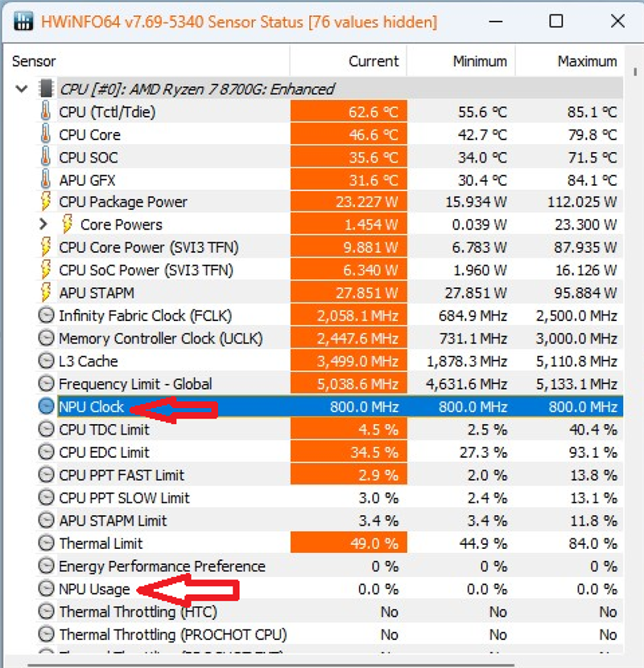Click clock icon for Memory Controller Clock (UCLK)
This screenshot has height=668, width=644.
click(x=46, y=338)
